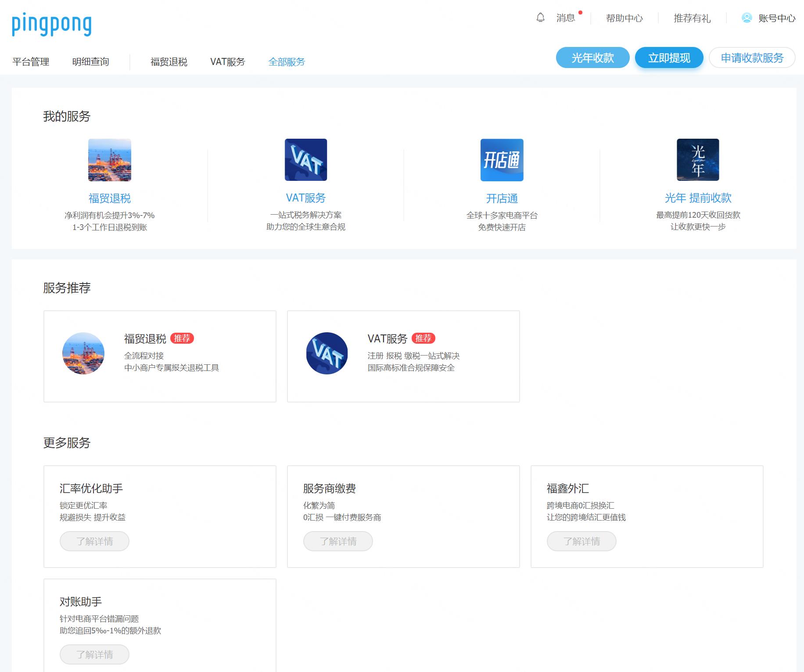
Task: Click red 推荐 badge beside 福贸退税
Action: click(182, 338)
